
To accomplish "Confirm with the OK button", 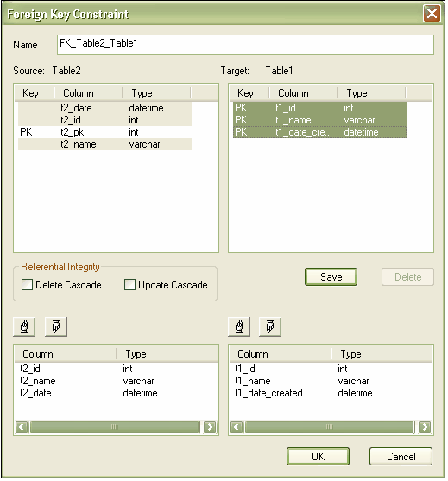I will 318,457.
